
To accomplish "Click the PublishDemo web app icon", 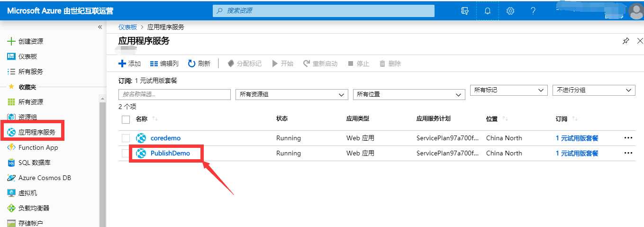I will click(x=141, y=153).
